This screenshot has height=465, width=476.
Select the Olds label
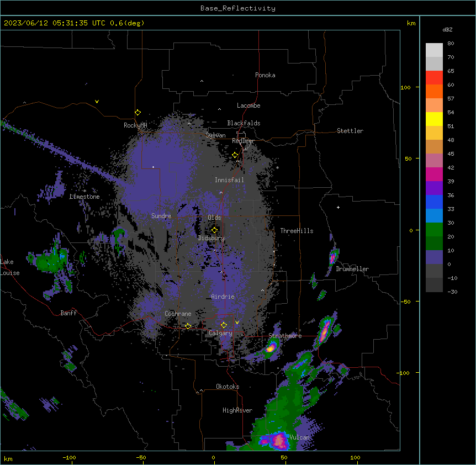coord(214,218)
